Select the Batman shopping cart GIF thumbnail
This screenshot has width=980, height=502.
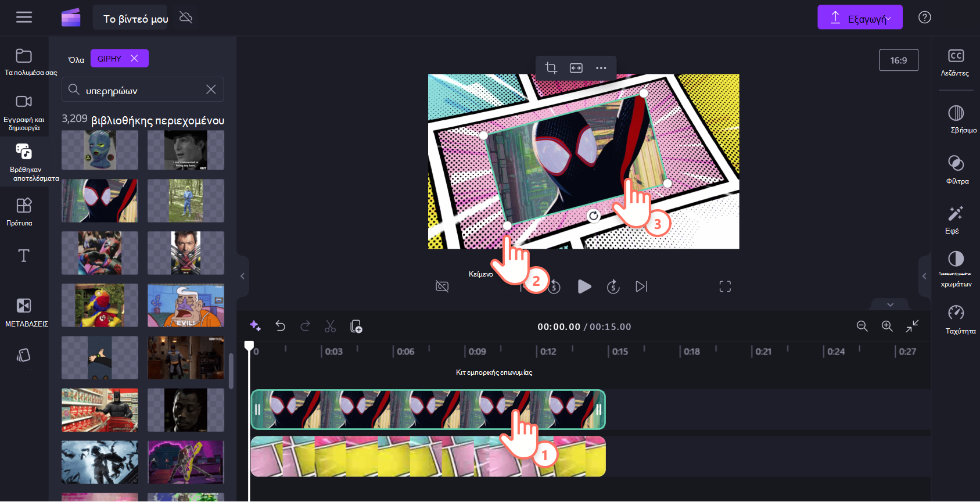tap(100, 410)
